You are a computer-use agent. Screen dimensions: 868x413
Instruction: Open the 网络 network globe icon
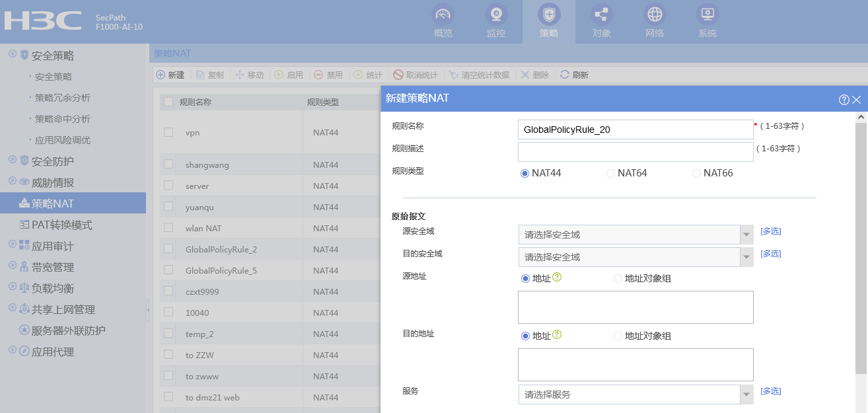(654, 15)
